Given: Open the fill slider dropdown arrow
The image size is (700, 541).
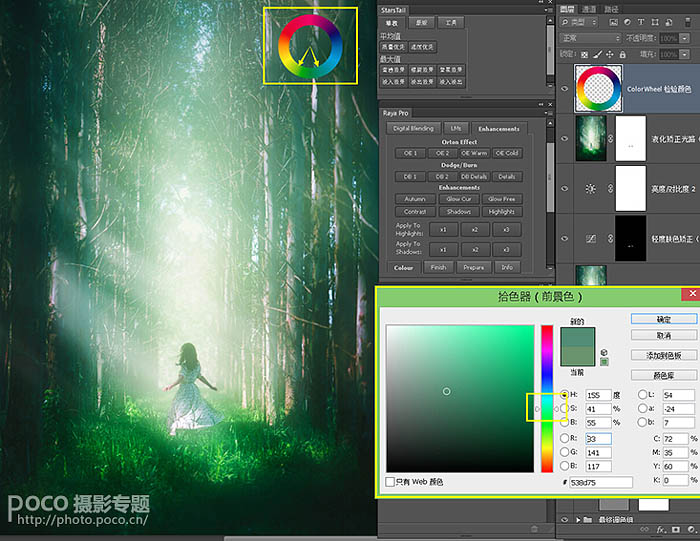Looking at the screenshot, I should pos(685,54).
